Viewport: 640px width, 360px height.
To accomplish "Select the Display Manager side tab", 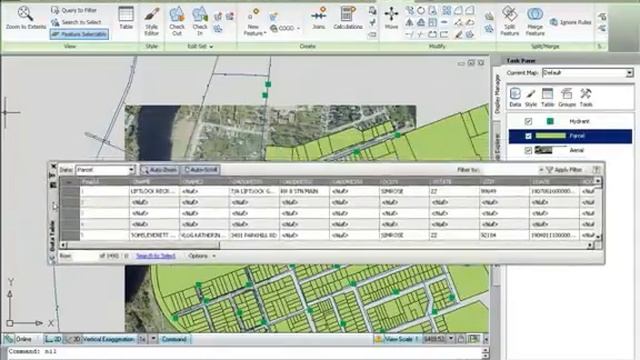I will pyautogui.click(x=497, y=94).
